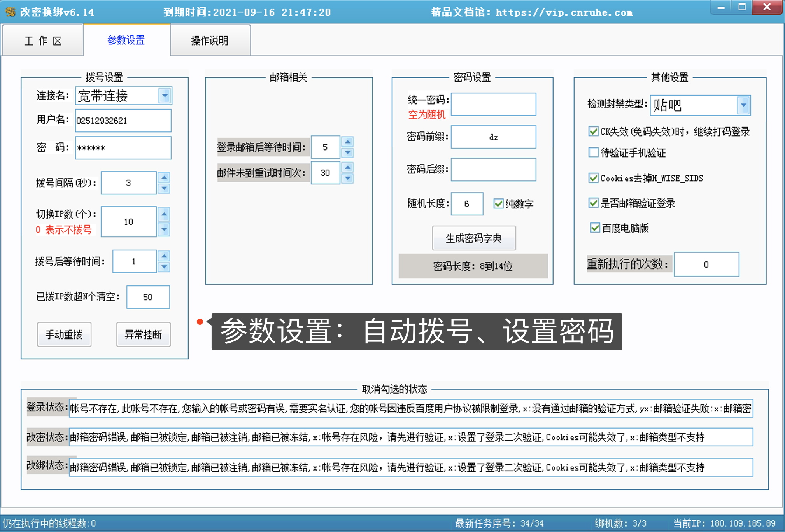This screenshot has width=785, height=532.
Task: Click the 密码后缀 input field
Action: 494,170
